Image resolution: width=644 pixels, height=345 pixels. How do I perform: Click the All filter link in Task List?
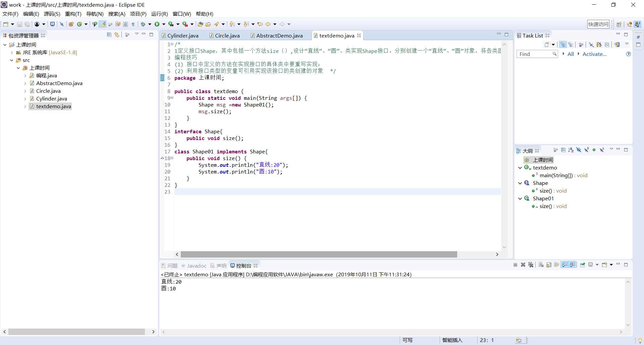coord(571,54)
